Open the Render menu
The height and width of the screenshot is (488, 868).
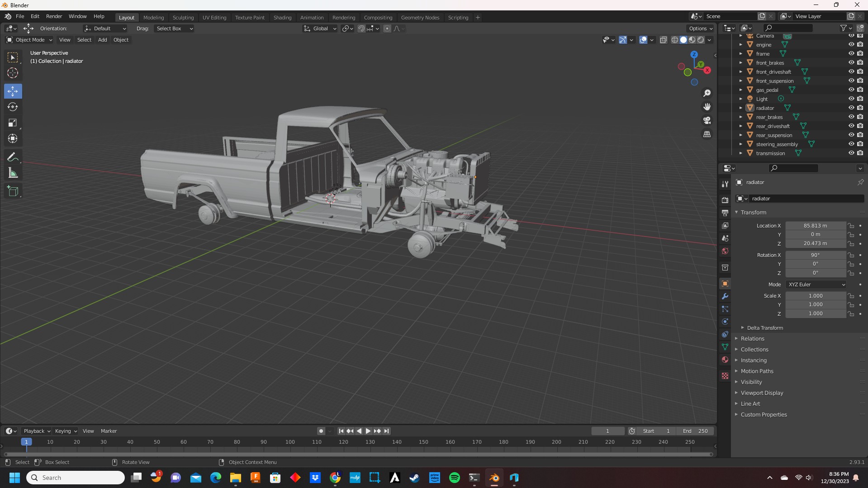coord(54,16)
